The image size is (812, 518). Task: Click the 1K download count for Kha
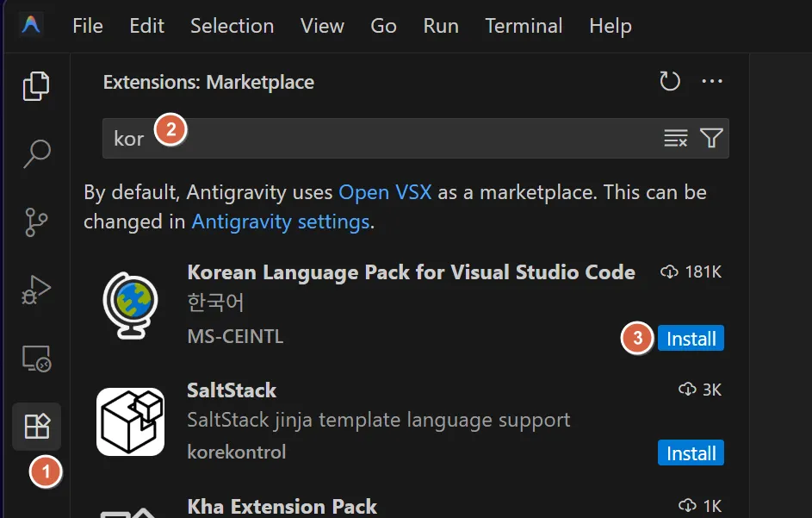(700, 506)
